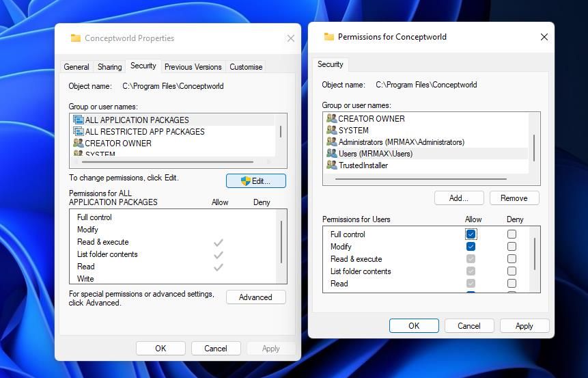Click the TrustedInstaller user icon
The width and height of the screenshot is (588, 378).
coord(331,165)
